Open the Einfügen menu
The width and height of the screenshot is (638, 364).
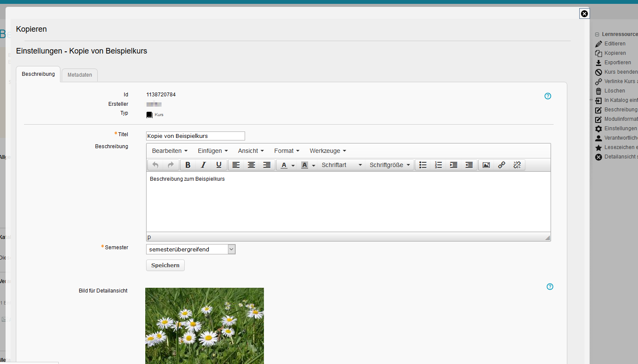click(x=213, y=151)
